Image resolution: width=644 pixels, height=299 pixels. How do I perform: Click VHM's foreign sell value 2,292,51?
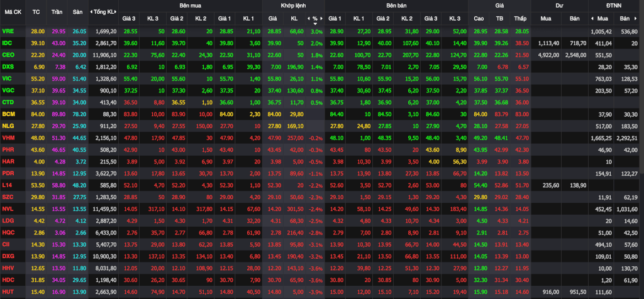point(626,138)
